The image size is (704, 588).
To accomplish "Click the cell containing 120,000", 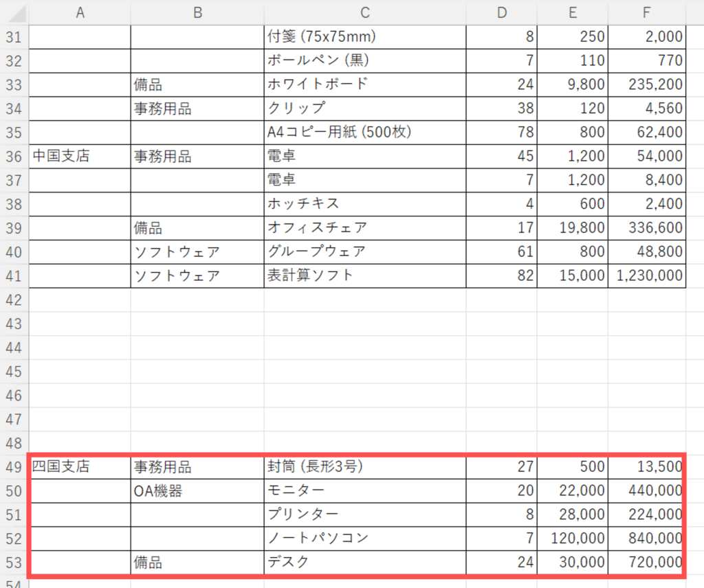I will coord(572,539).
